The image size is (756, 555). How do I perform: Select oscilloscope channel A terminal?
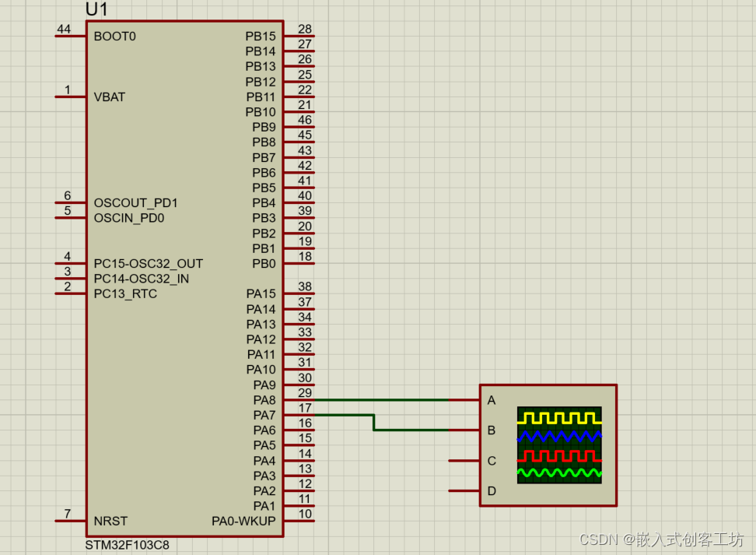[x=464, y=400]
